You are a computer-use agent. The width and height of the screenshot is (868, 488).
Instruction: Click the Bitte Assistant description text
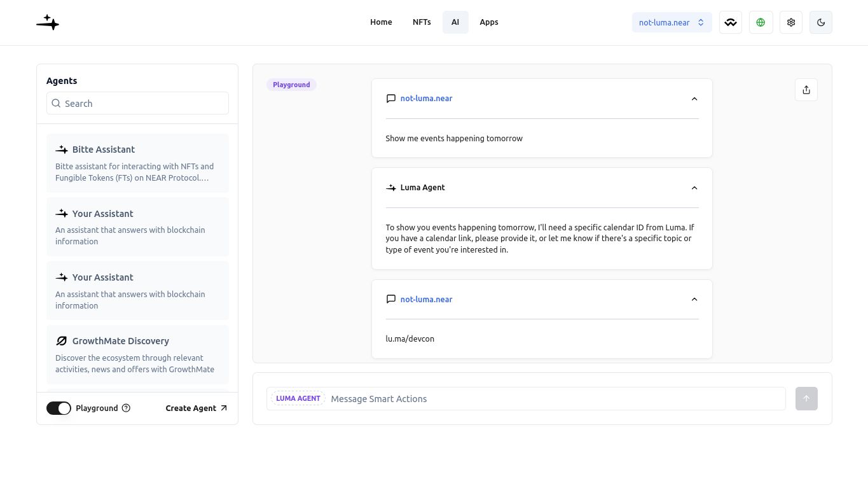135,172
